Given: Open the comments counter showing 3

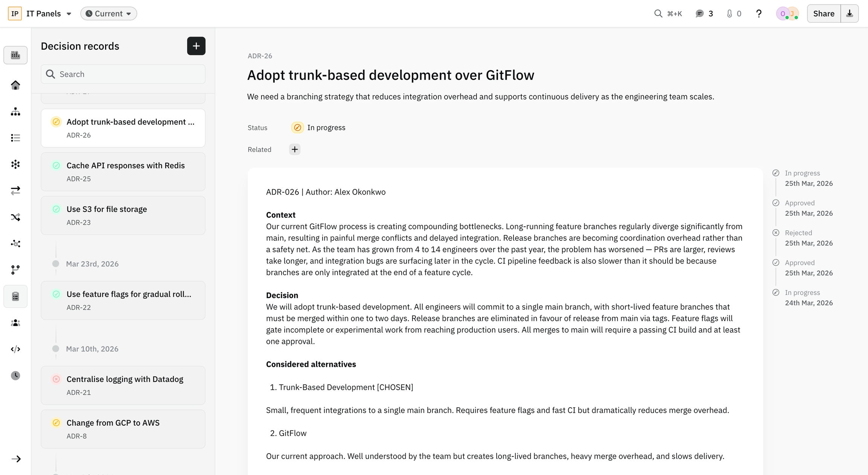Looking at the screenshot, I should (x=704, y=14).
